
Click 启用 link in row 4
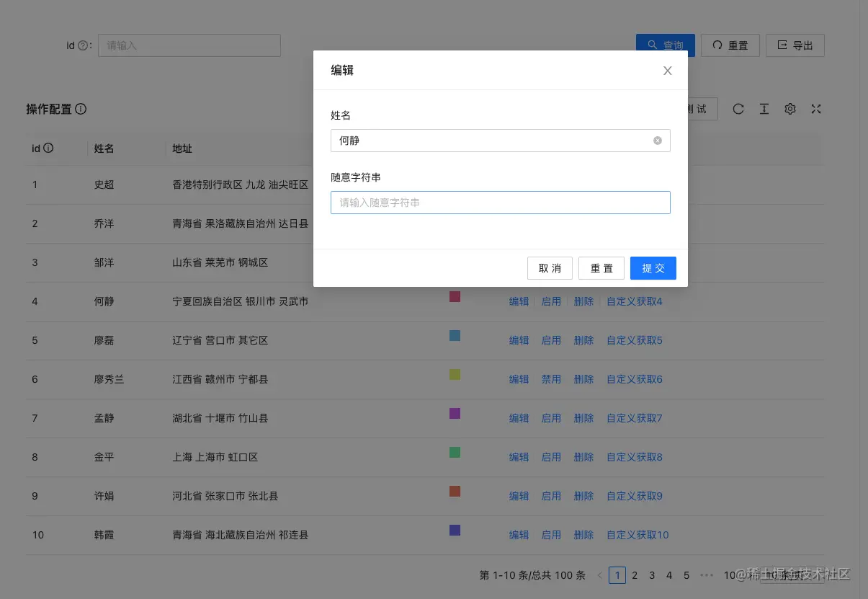[x=551, y=301]
